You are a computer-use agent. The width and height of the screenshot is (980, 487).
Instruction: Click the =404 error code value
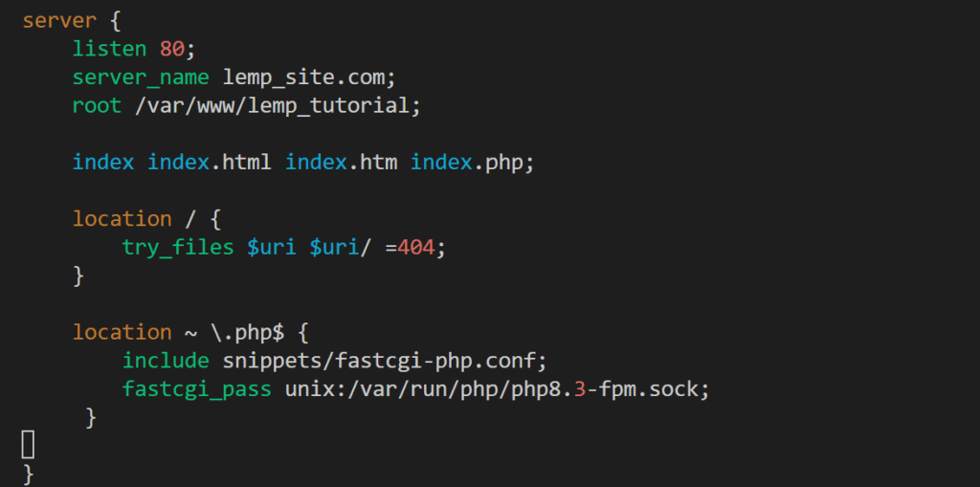(410, 248)
